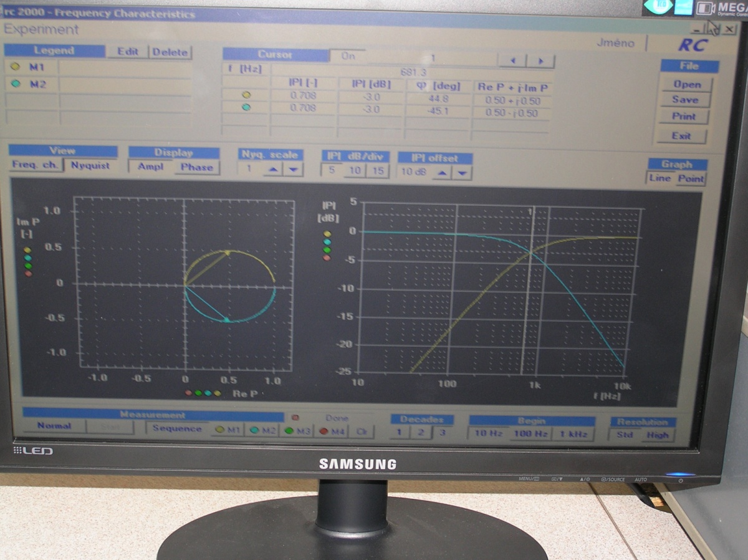Select the M2 legend row
The image size is (748, 560).
click(98, 85)
